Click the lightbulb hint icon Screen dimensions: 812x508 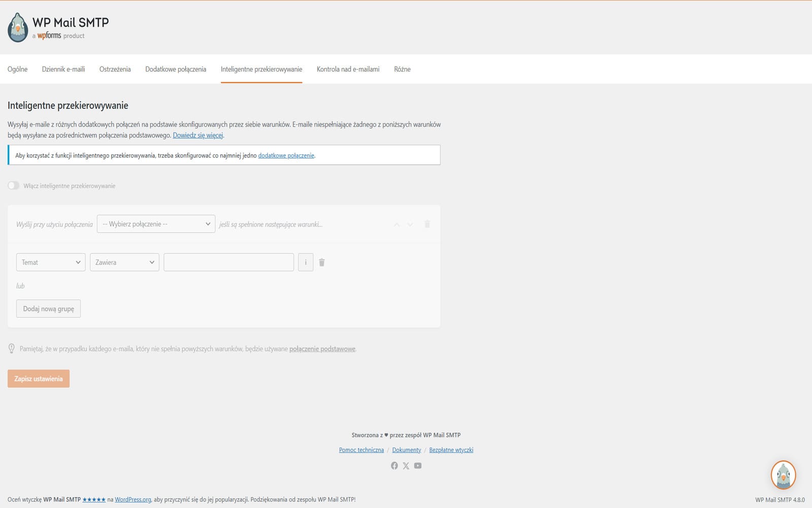[x=12, y=348]
